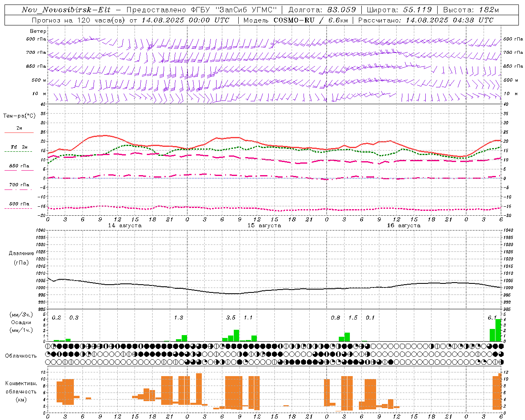Click the 3.5 precipitation total

(231, 318)
